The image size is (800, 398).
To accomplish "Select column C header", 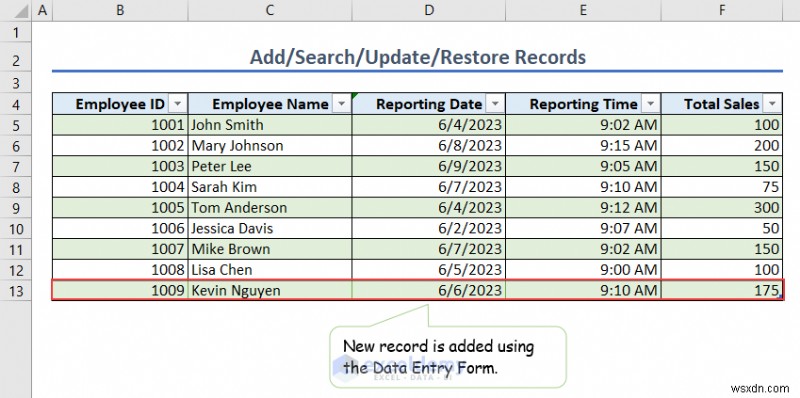I will pos(270,10).
